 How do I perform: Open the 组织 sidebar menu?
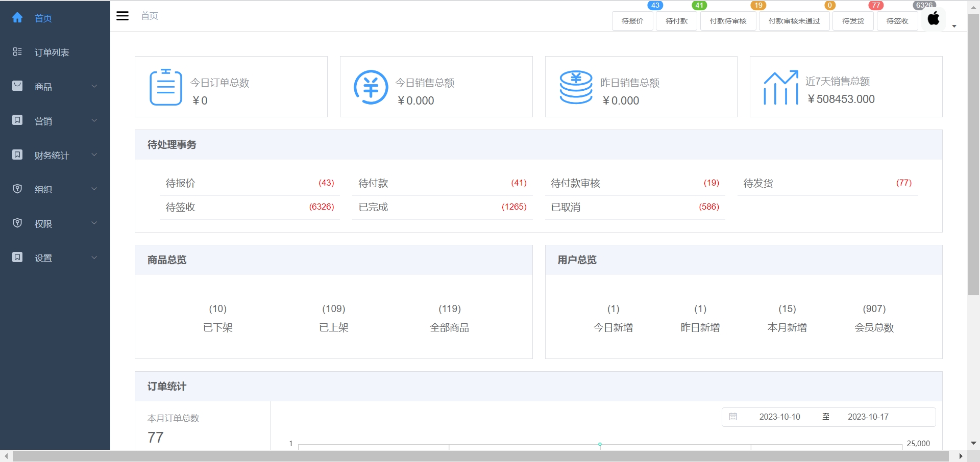click(x=55, y=189)
